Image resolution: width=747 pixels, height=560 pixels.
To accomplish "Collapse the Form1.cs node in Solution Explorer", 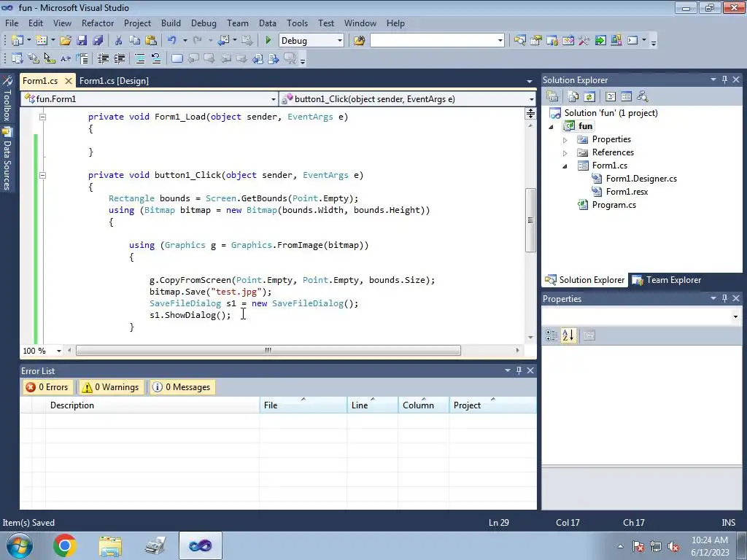I will 565,166.
